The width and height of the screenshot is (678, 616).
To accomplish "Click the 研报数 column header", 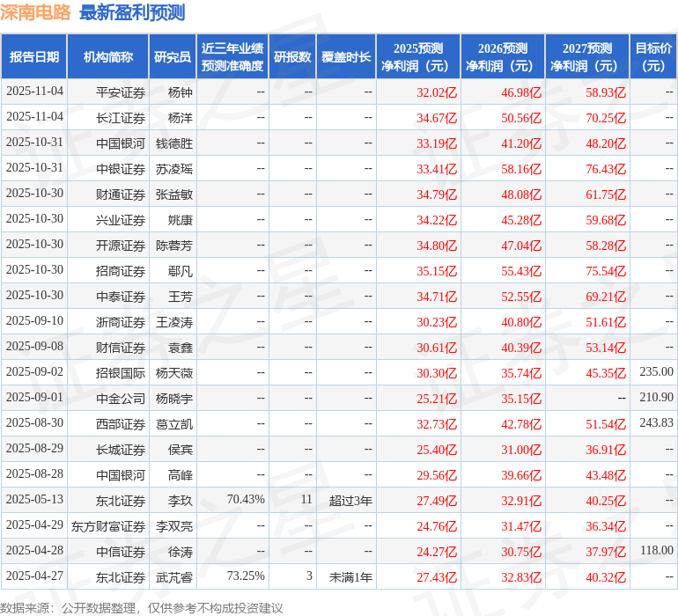I will click(x=292, y=57).
